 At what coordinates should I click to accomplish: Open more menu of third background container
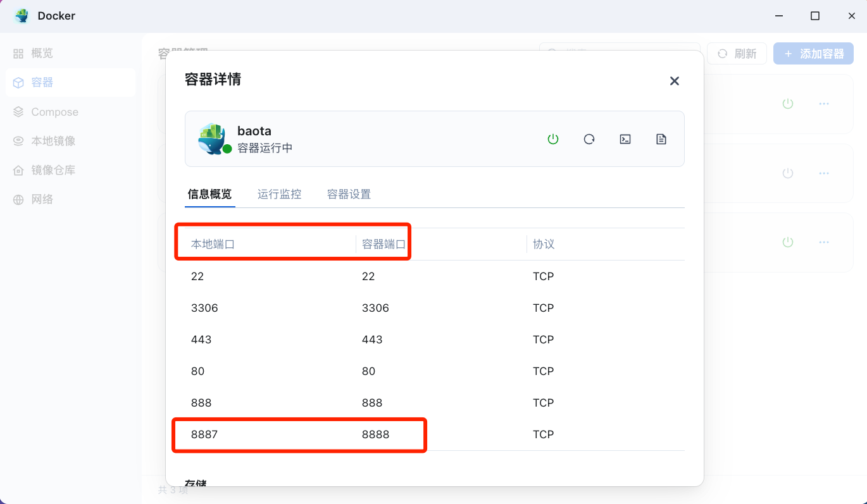coord(824,242)
